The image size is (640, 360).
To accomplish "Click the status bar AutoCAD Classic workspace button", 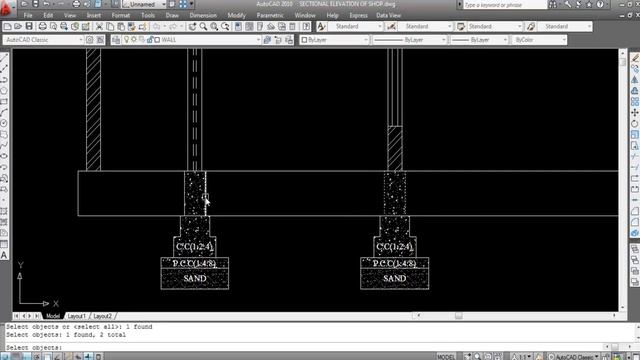I will [x=574, y=357].
